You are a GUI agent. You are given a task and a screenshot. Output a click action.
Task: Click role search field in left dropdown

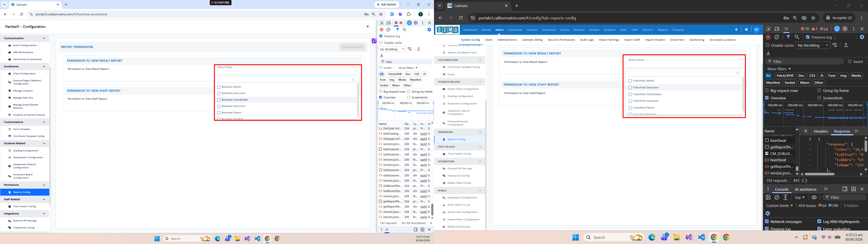(x=287, y=80)
